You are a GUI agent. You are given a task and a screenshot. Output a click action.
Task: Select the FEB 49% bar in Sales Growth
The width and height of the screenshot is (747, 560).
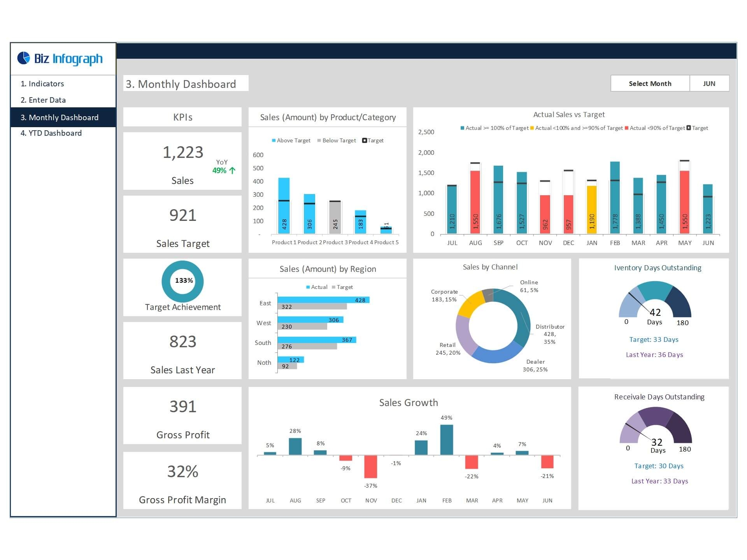point(447,439)
